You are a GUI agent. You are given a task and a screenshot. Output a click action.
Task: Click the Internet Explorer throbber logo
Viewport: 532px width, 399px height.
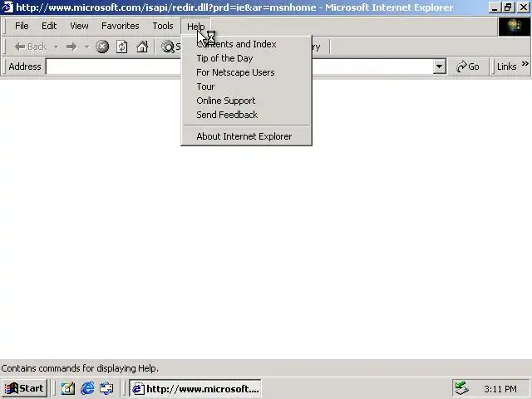[x=515, y=27]
